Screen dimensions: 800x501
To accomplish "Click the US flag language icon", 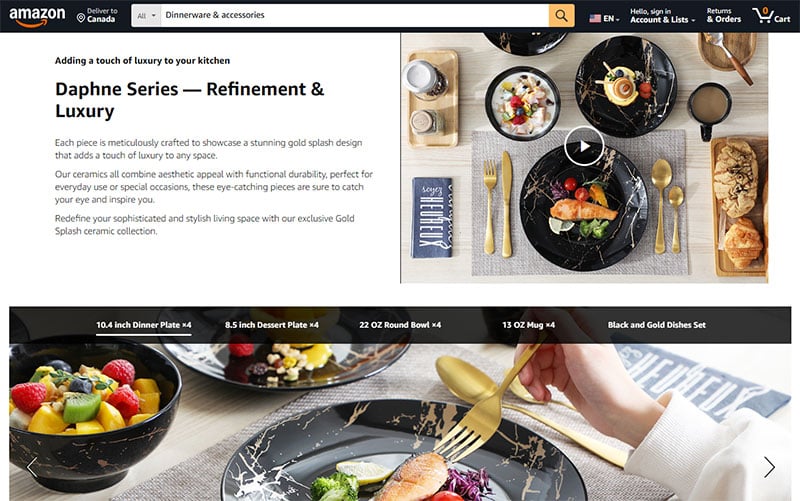I will [595, 18].
